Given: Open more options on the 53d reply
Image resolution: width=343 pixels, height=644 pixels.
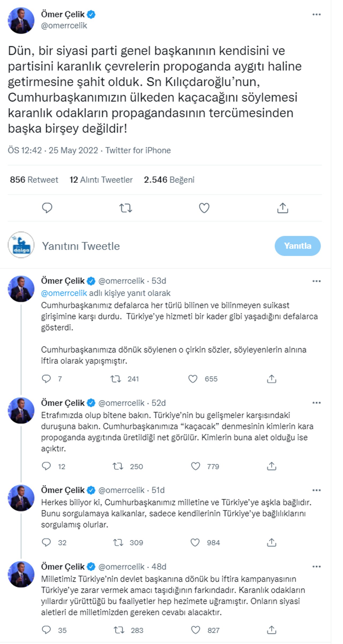Looking at the screenshot, I should (316, 281).
